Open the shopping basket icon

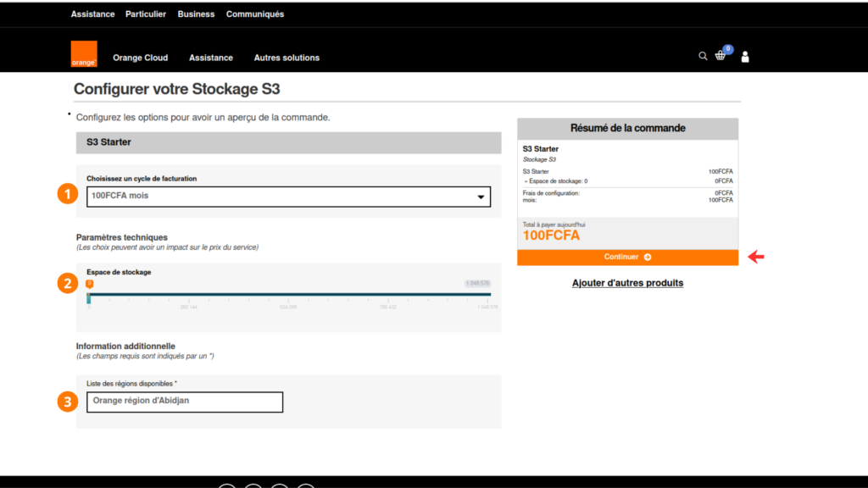721,56
